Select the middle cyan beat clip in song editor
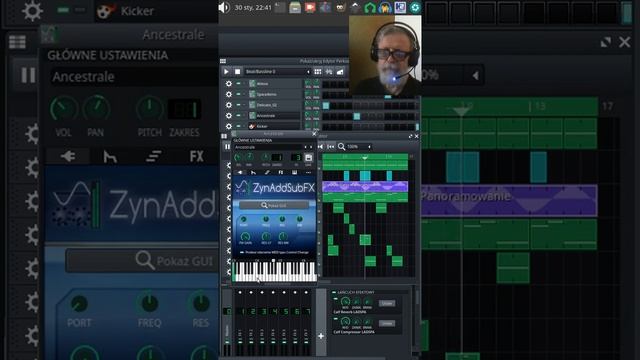This screenshot has height=360, width=640. pyautogui.click(x=365, y=176)
